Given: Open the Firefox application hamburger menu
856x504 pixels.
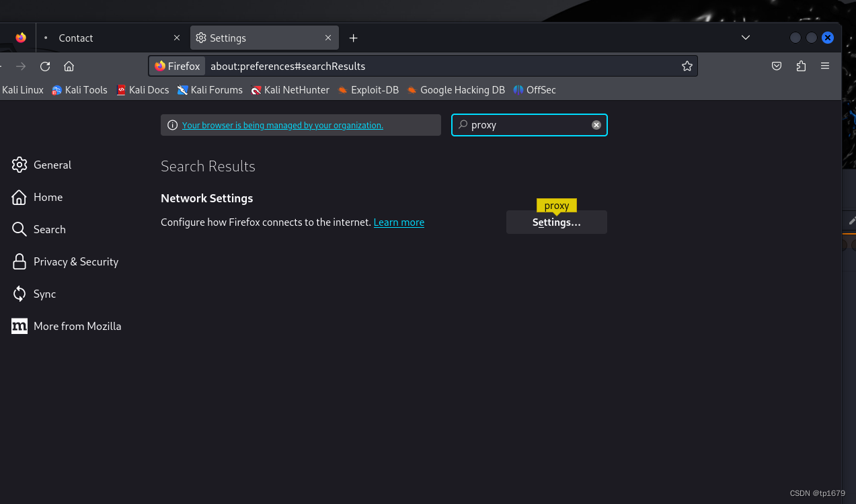Looking at the screenshot, I should [825, 66].
